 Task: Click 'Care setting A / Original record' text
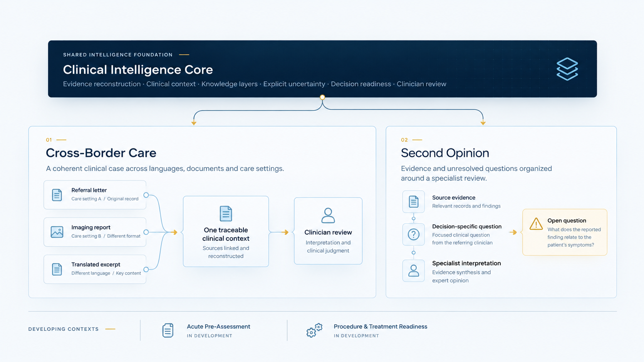[105, 199]
